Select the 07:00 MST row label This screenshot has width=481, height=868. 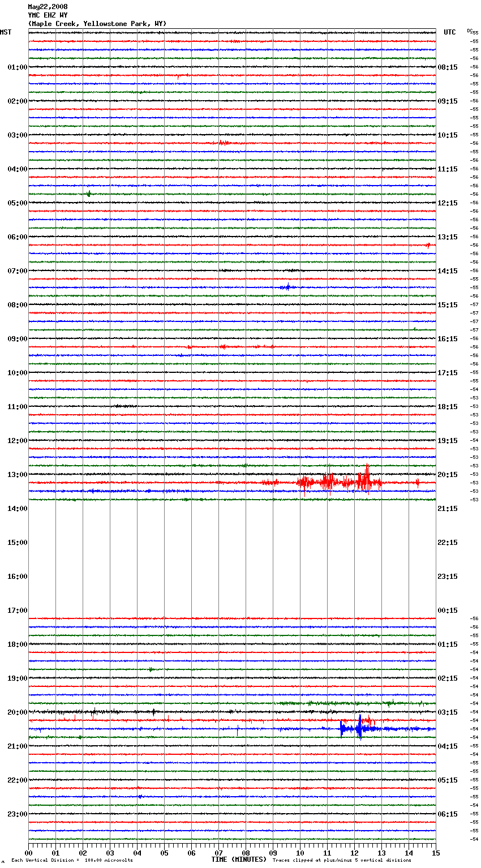pos(18,271)
